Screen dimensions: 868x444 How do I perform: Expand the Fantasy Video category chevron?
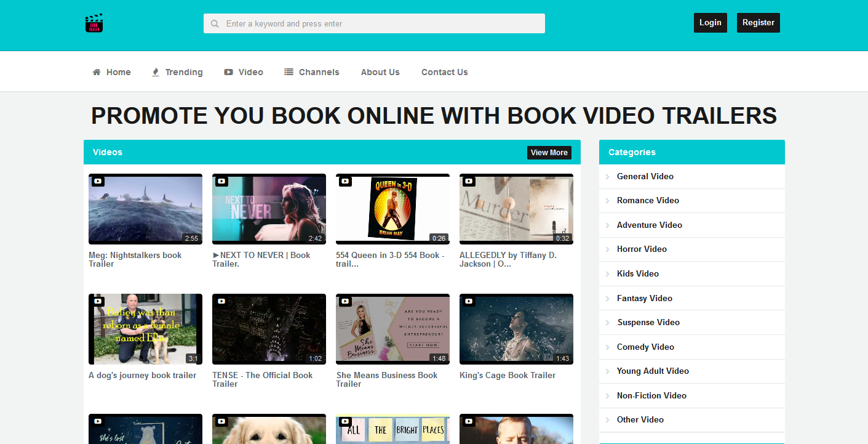[x=608, y=298]
